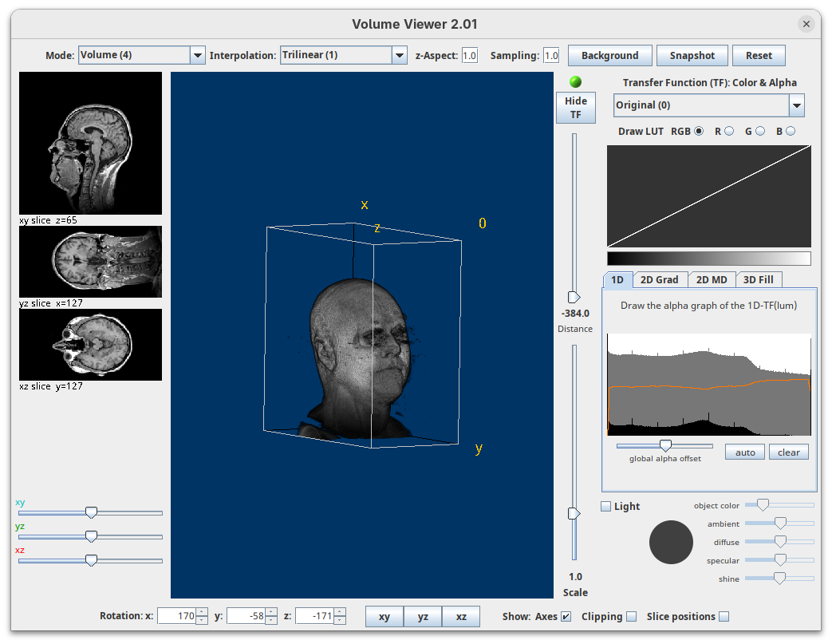Viewport: 832px width, 644px height.
Task: Select the xz slice axial thumbnail
Action: coord(90,345)
